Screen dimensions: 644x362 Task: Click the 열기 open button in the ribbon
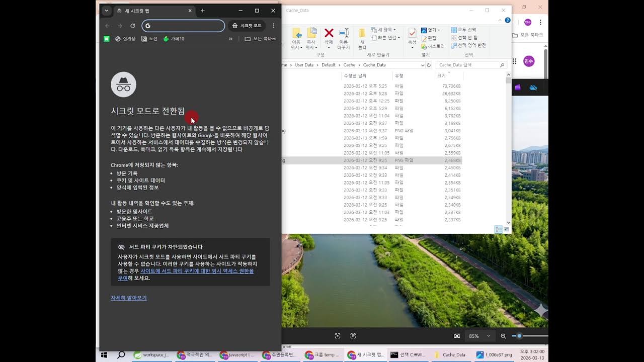431,30
